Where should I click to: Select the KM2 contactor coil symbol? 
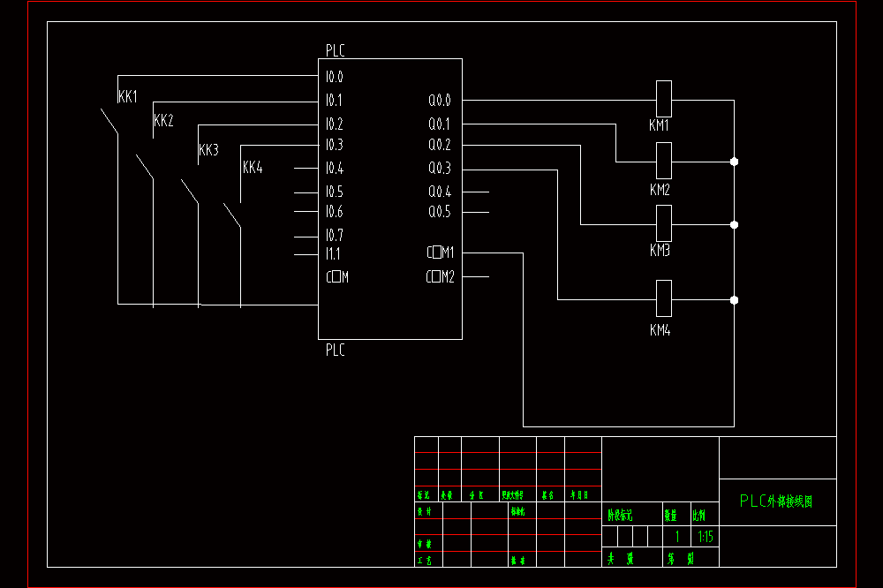point(664,161)
